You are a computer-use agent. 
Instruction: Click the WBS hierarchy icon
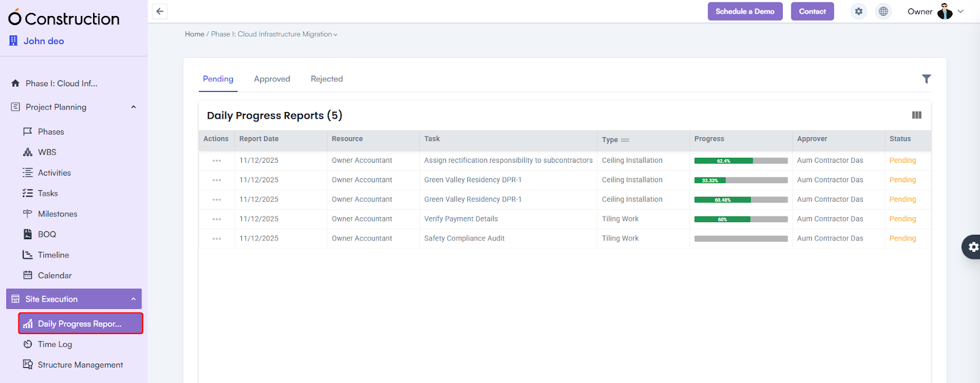[28, 152]
